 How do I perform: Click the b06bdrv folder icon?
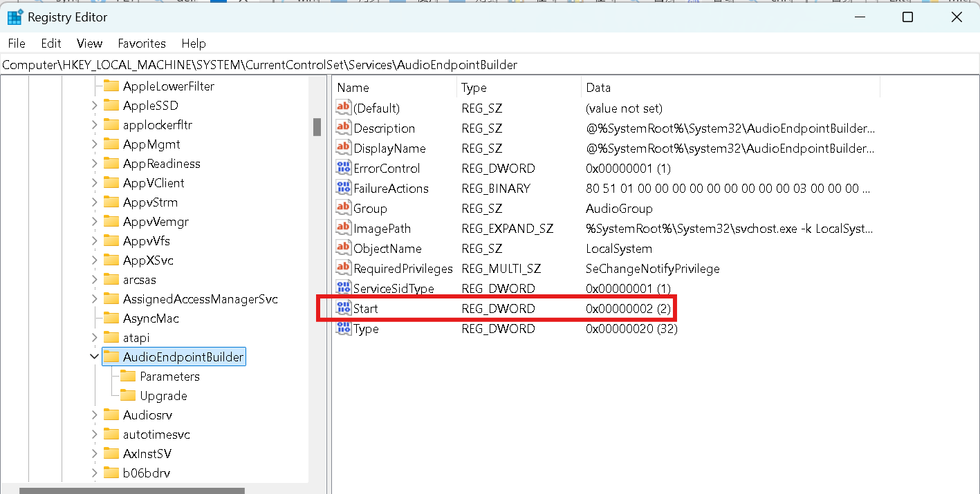pos(111,473)
